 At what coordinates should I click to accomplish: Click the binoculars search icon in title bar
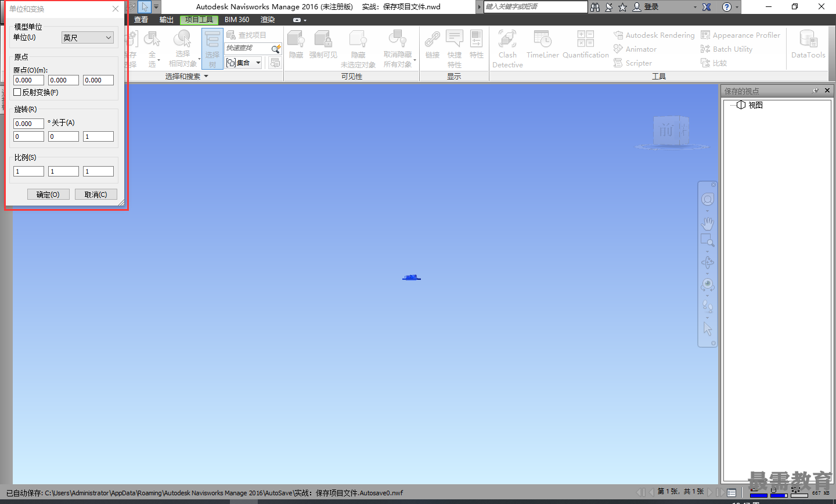[x=595, y=7]
